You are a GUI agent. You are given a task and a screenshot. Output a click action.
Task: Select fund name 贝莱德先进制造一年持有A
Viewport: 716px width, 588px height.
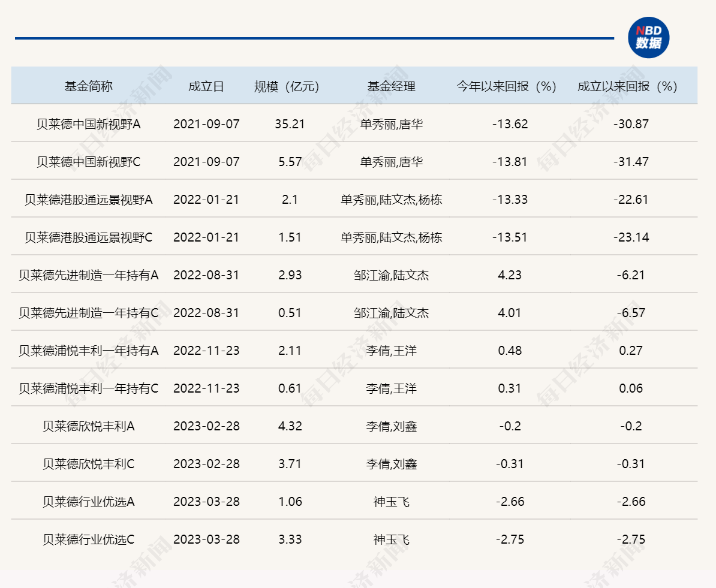click(x=89, y=275)
